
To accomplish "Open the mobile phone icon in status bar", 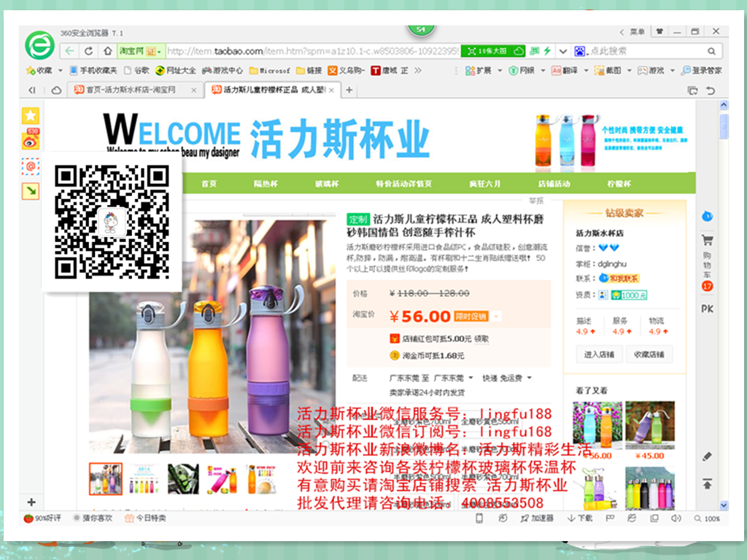I will pyautogui.click(x=479, y=518).
